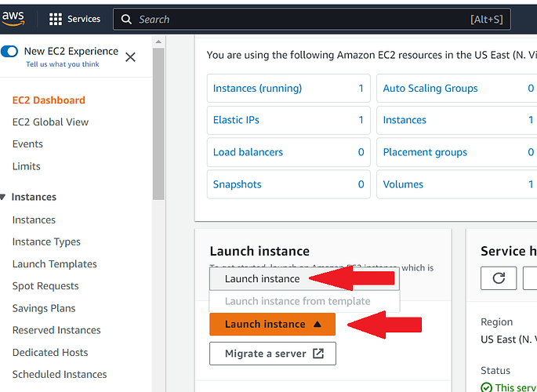Open Elastic IPs resource link
Screen dimensions: 537x392
tap(236, 120)
